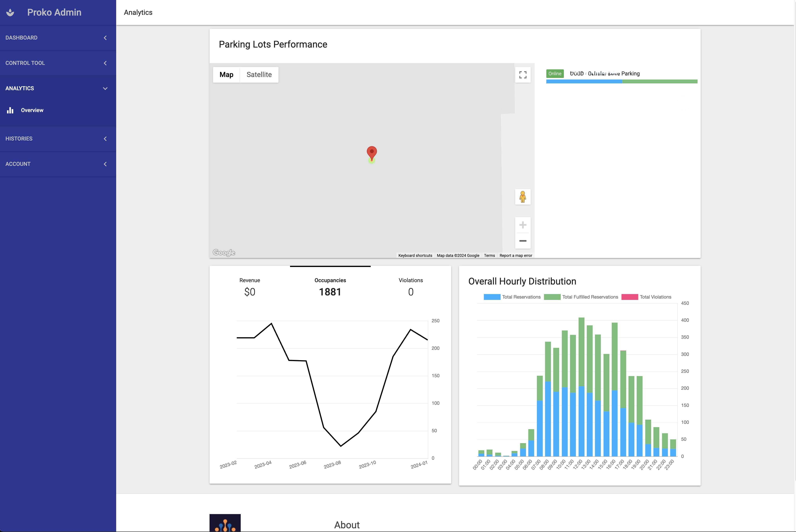Open the map Terms link
The height and width of the screenshot is (532, 796).
click(489, 255)
